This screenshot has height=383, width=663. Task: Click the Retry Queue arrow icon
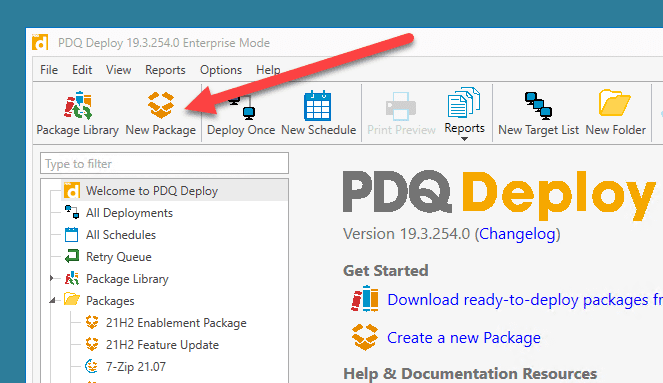coord(72,256)
